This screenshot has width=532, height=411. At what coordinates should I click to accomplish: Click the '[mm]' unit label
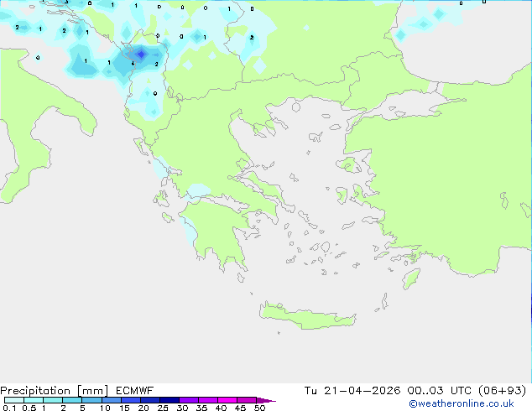(92, 391)
